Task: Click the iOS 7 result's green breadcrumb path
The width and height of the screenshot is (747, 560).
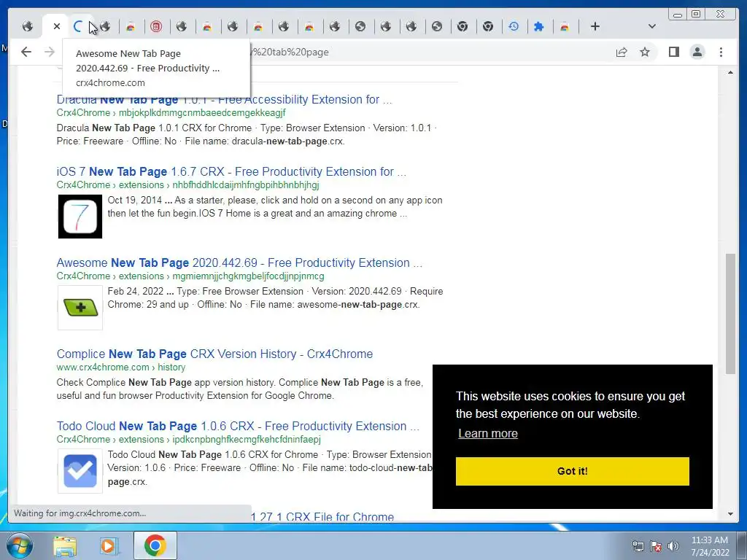Action: click(187, 184)
